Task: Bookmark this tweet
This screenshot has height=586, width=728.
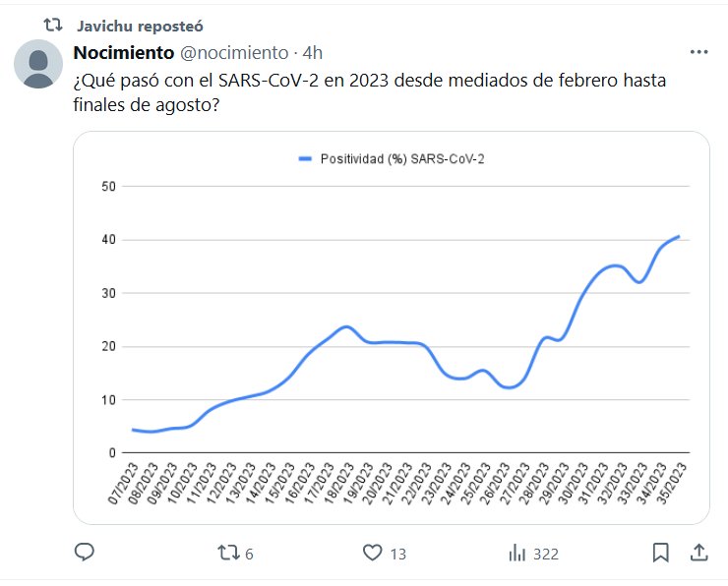Action: click(661, 553)
